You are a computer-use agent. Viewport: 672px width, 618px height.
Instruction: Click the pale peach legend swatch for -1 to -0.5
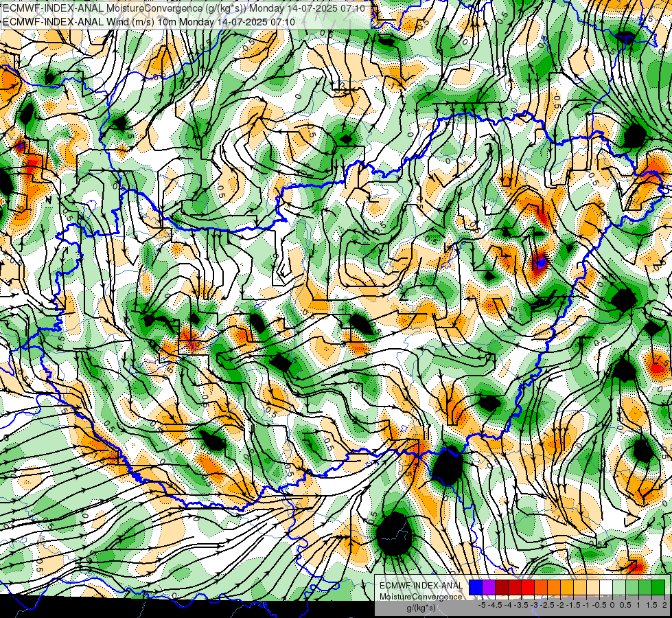pos(593,587)
